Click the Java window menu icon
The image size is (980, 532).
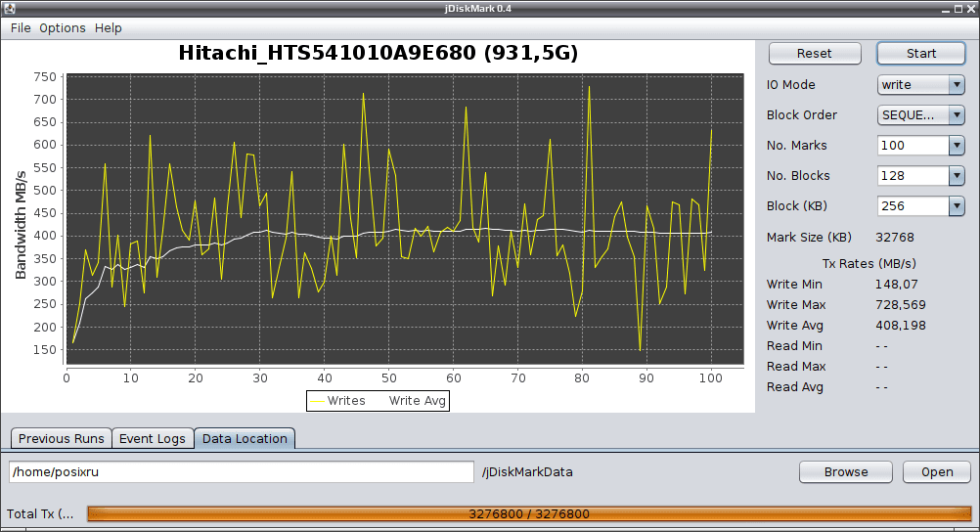[x=9, y=8]
